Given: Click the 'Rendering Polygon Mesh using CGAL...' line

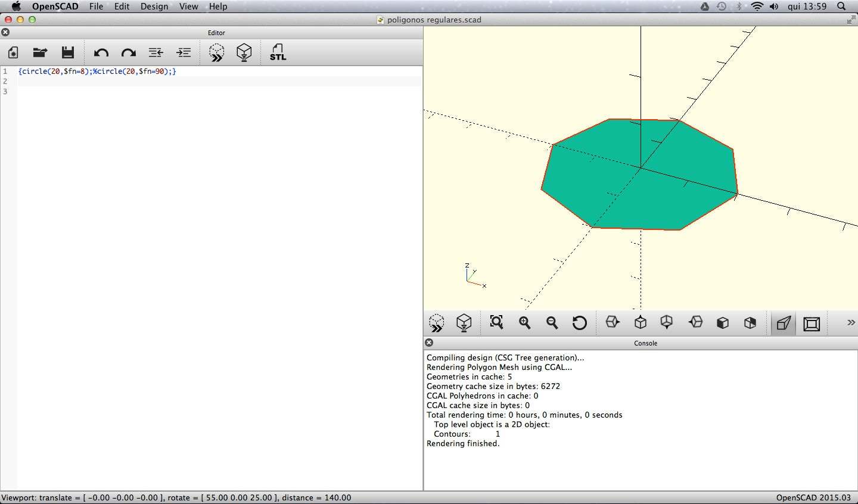Looking at the screenshot, I should (499, 367).
